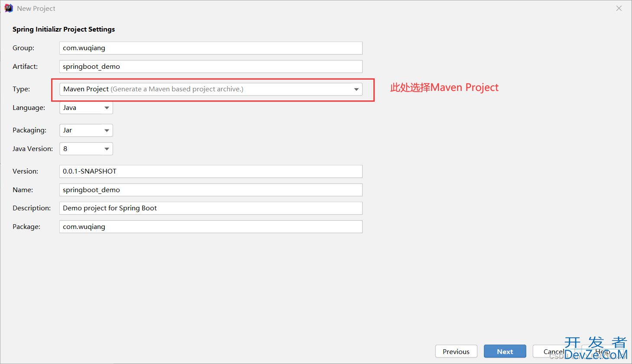Click the Artifact: label
632x364 pixels.
25,67
